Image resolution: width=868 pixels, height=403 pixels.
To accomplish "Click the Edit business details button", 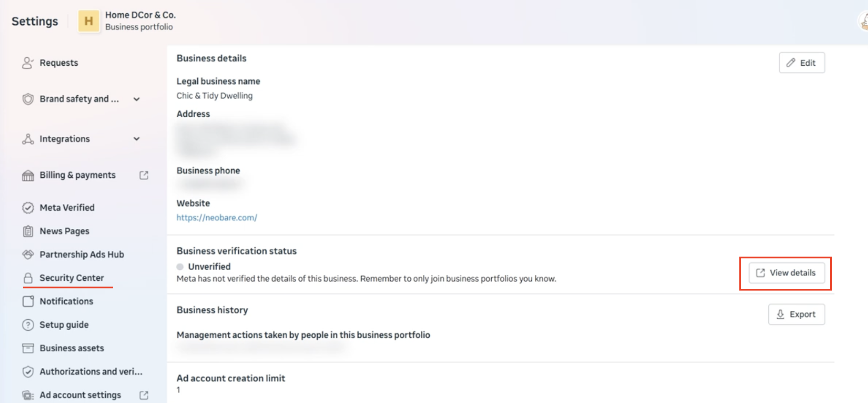I will coord(801,63).
